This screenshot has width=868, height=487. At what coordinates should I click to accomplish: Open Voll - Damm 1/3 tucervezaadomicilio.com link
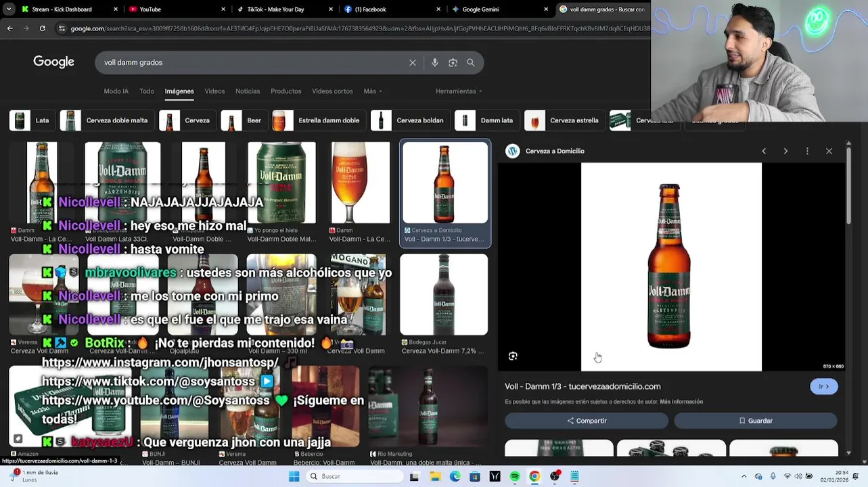click(x=583, y=386)
